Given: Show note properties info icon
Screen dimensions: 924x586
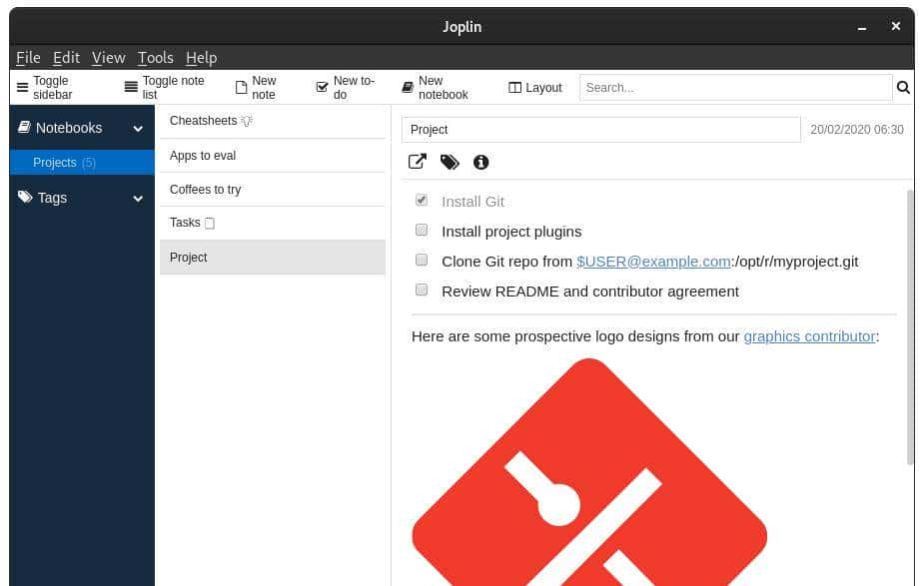Looking at the screenshot, I should (480, 162).
